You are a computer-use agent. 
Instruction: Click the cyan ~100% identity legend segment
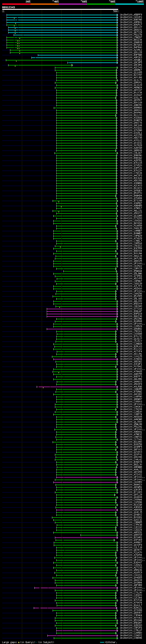(x=130, y=4)
